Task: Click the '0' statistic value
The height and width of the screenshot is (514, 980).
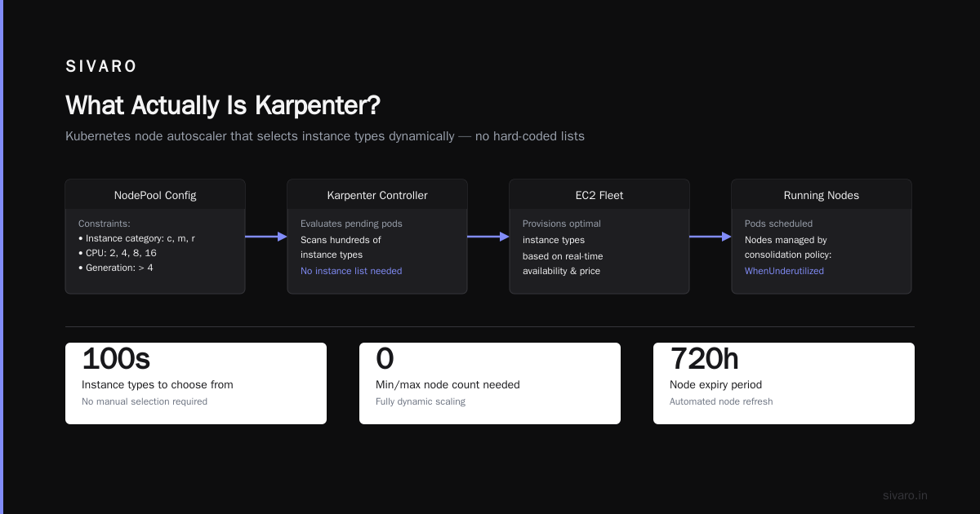Action: pos(385,358)
